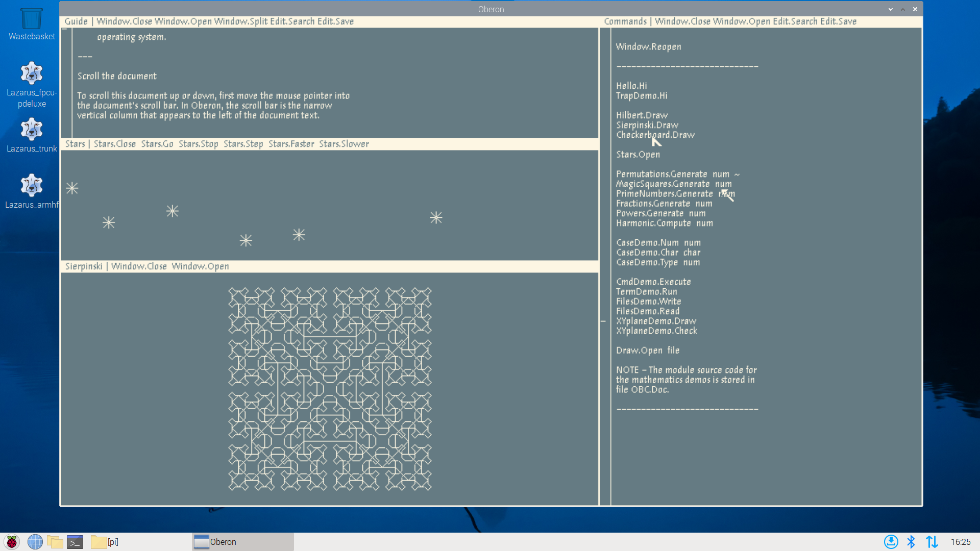
Task: Open the file manager from the taskbar
Action: pyautogui.click(x=55, y=542)
